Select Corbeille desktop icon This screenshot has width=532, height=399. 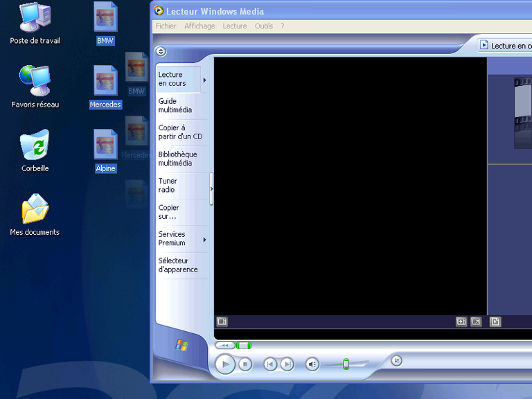(x=35, y=150)
